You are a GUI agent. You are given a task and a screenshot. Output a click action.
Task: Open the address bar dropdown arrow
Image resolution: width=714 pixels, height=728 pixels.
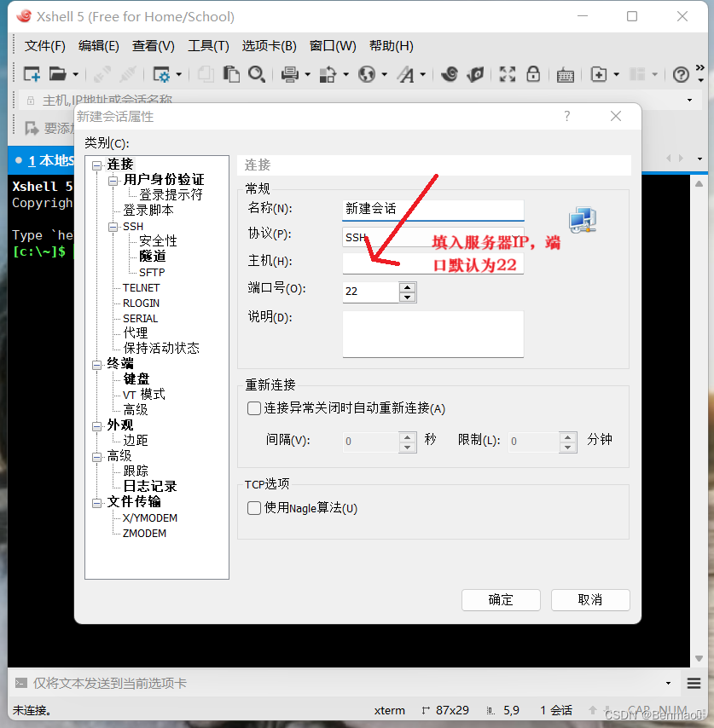(689, 100)
